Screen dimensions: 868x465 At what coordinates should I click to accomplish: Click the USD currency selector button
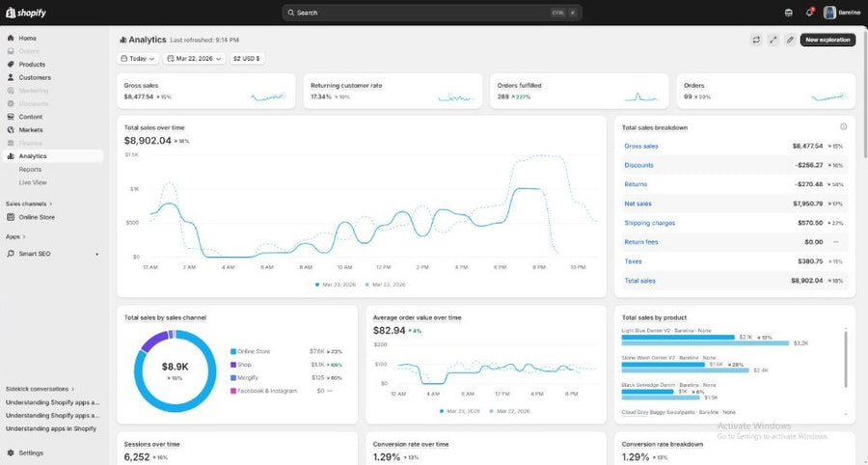(247, 58)
